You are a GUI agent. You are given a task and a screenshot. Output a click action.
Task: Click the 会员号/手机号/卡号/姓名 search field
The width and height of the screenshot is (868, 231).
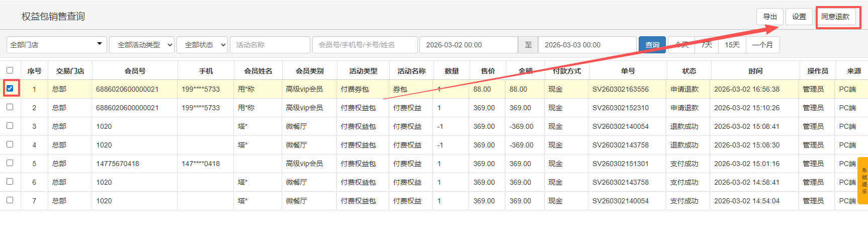pyautogui.click(x=365, y=45)
